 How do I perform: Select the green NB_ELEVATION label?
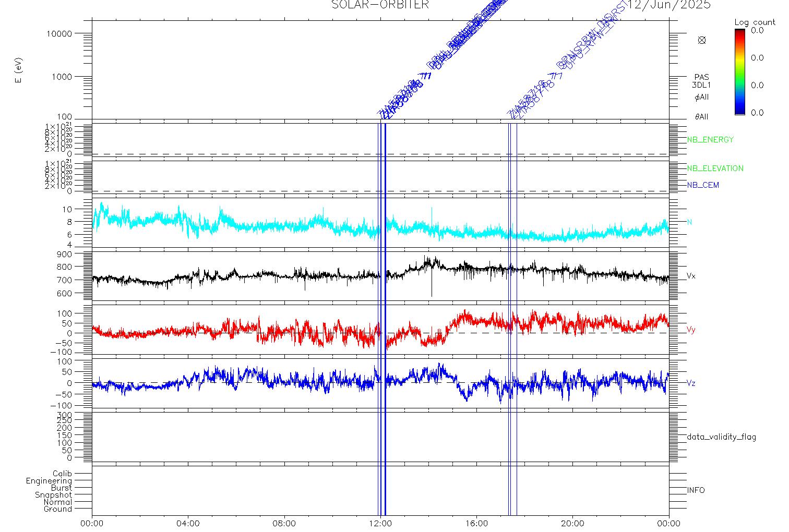click(x=715, y=168)
